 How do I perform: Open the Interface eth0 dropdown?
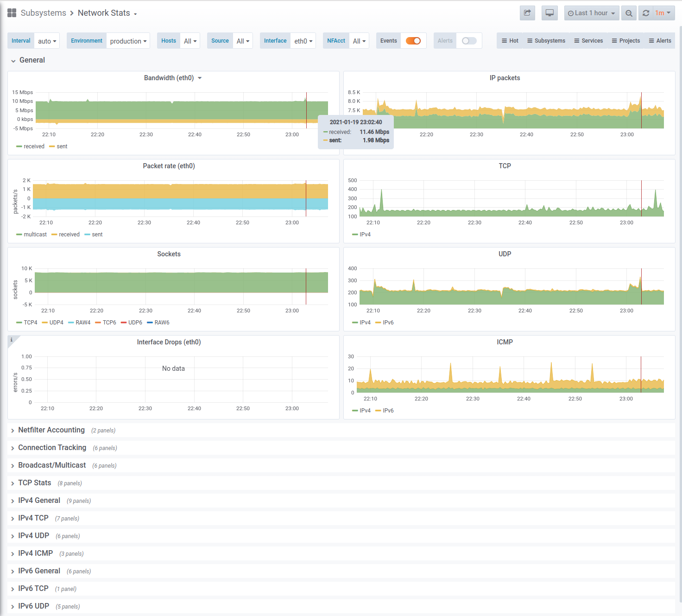[x=303, y=41]
